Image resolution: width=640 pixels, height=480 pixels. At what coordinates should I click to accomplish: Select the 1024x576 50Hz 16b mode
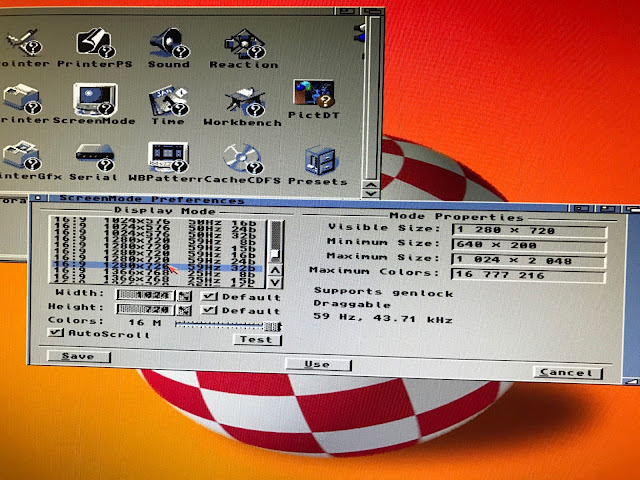tap(155, 223)
